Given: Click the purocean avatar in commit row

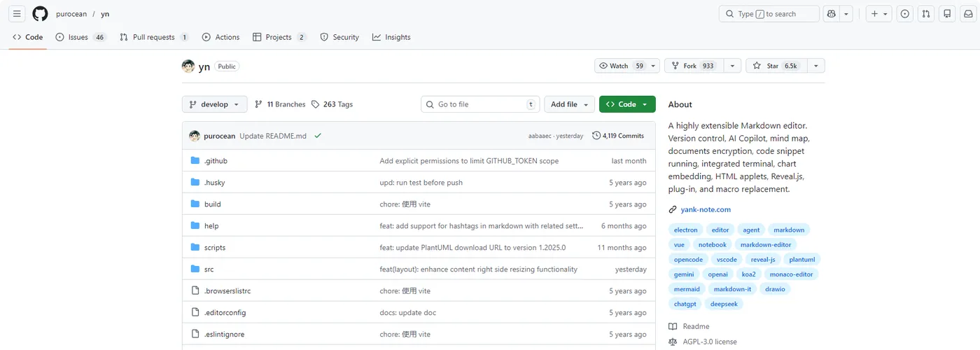Looking at the screenshot, I should 195,136.
